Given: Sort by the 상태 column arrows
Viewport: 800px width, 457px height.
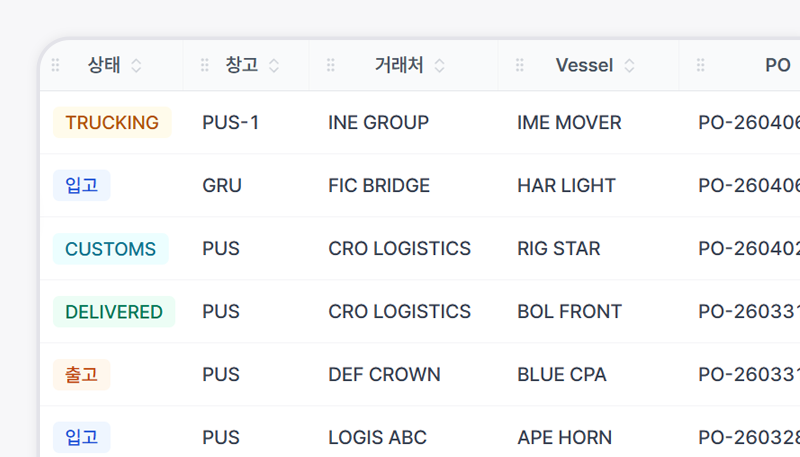Looking at the screenshot, I should point(136,65).
